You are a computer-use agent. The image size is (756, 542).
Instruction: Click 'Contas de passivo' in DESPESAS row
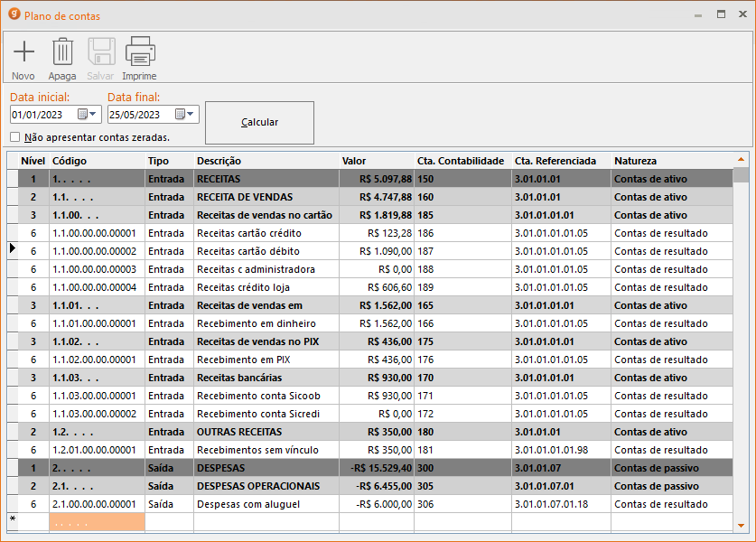coord(657,468)
